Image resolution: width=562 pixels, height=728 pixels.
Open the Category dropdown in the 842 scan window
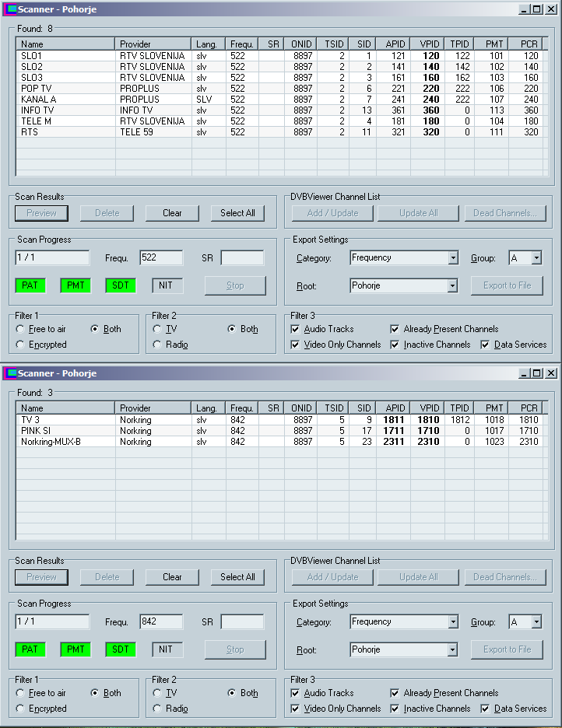pos(453,622)
